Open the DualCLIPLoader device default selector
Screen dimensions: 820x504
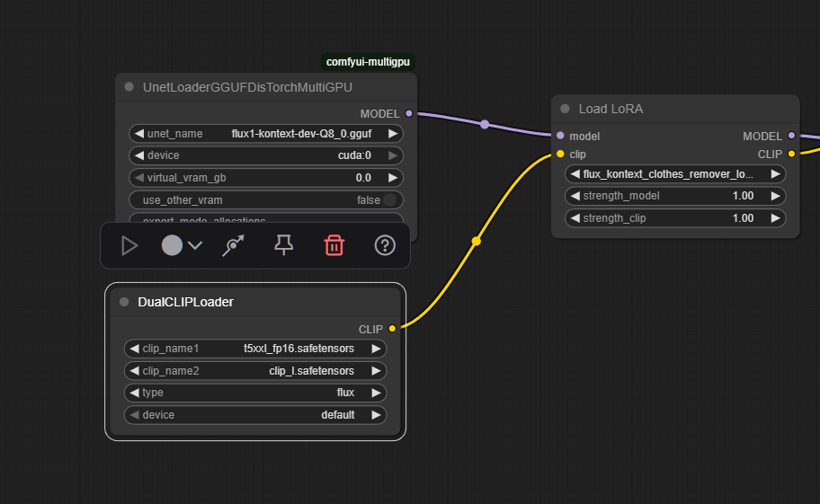coord(255,415)
